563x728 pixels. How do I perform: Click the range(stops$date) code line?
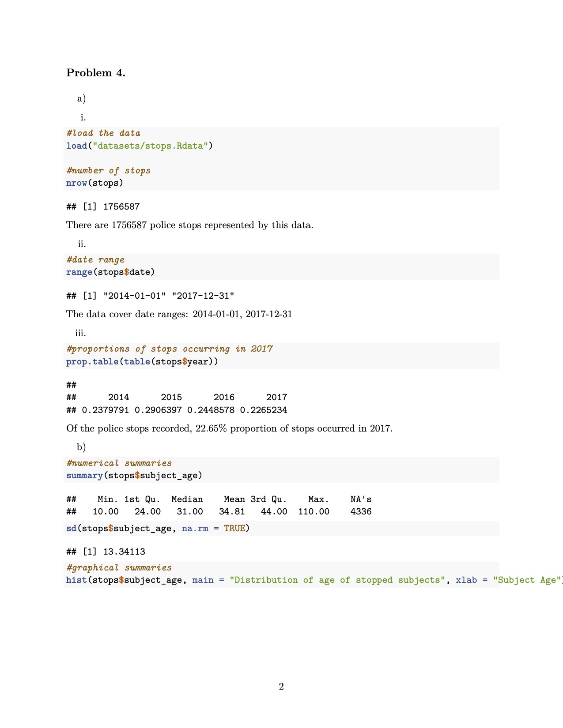tap(110, 272)
